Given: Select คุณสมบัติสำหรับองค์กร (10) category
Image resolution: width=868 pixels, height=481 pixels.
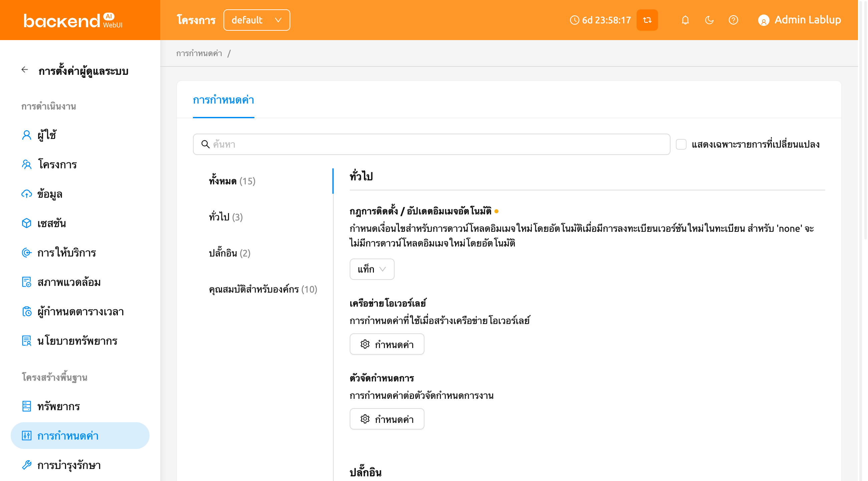Looking at the screenshot, I should tap(263, 289).
